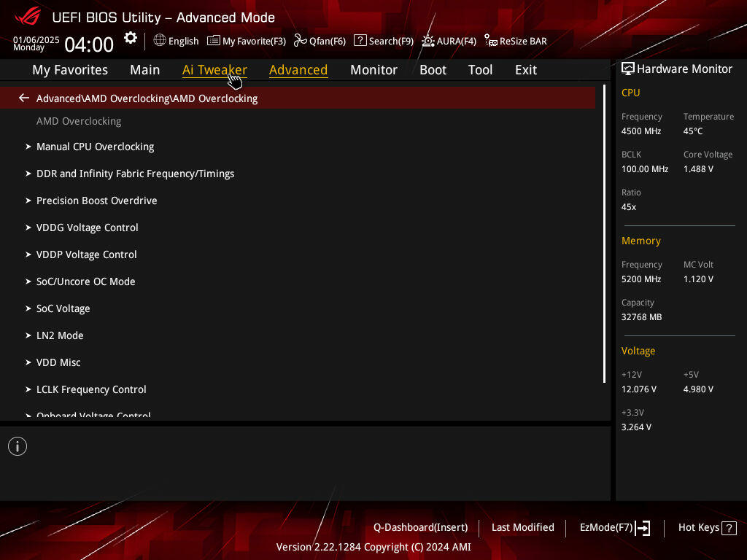Image resolution: width=747 pixels, height=560 pixels.
Task: Click the globe language icon
Action: 160,41
